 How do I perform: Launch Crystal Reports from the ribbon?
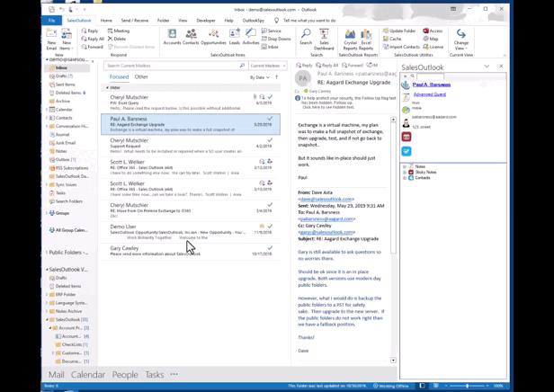350,38
